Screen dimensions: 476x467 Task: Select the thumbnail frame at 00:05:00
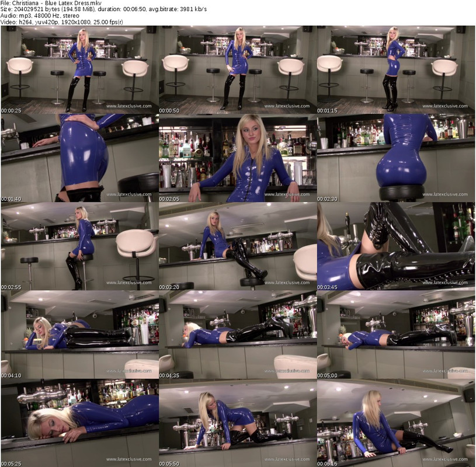pos(396,334)
